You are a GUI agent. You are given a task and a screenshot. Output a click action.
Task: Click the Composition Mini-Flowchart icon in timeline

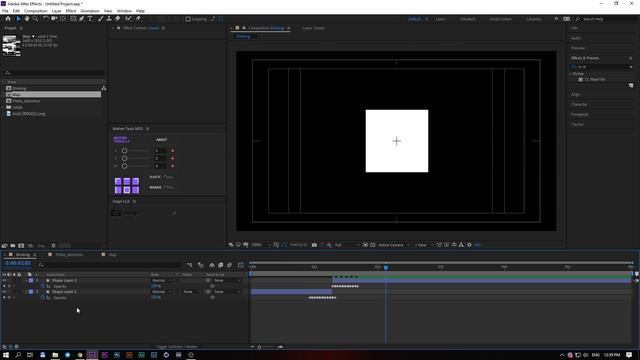(189, 265)
